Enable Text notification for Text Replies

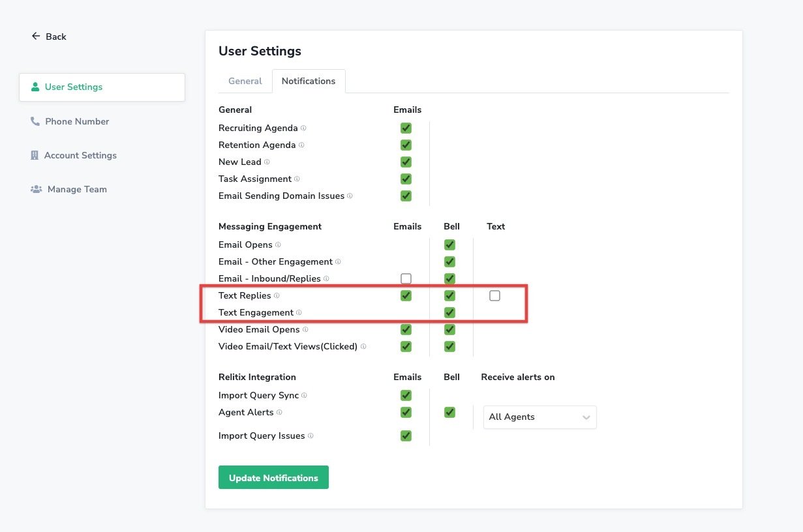tap(494, 296)
